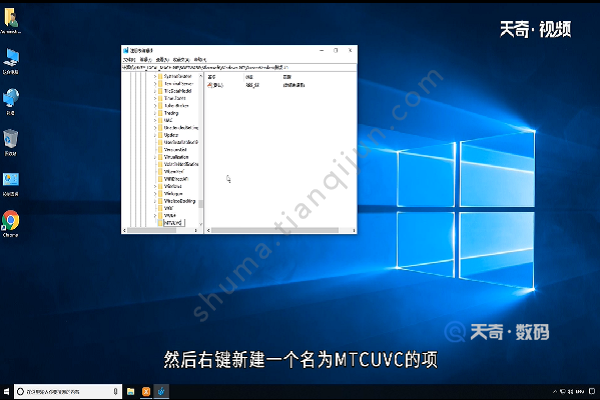The width and height of the screenshot is (600, 400).
Task: Click the new MTCUVC folder icon
Action: tap(160, 223)
